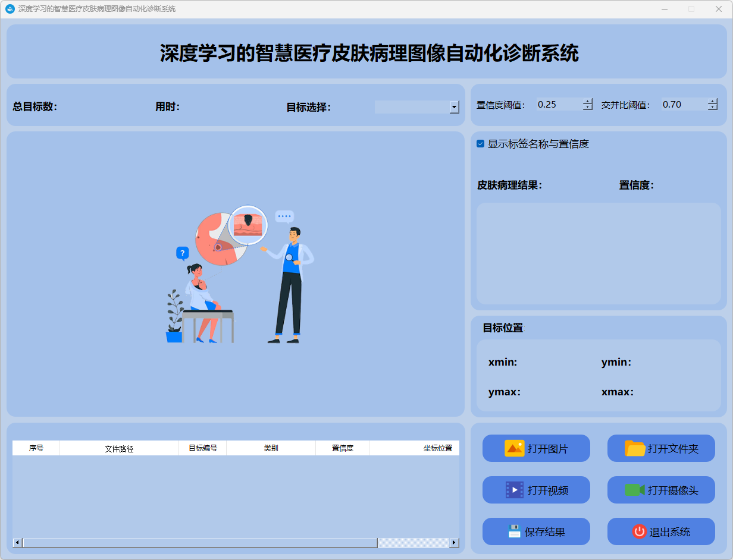Increase 置信度阈值 with the up arrow
This screenshot has height=560, width=733.
(x=588, y=101)
